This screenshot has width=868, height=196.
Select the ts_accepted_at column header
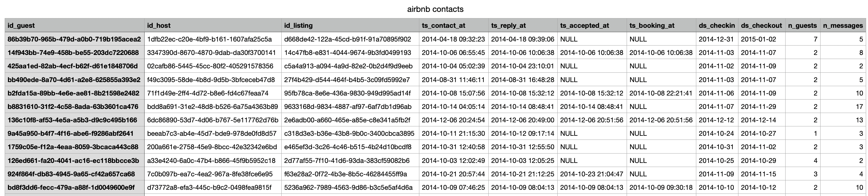[592, 25]
